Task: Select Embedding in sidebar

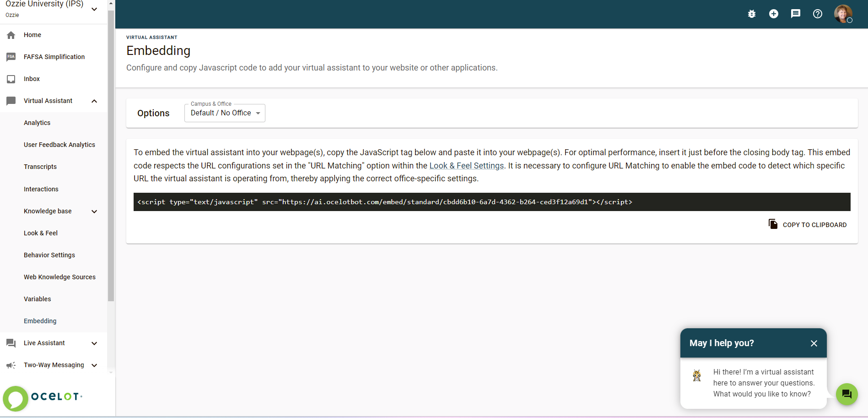Action: tap(40, 321)
